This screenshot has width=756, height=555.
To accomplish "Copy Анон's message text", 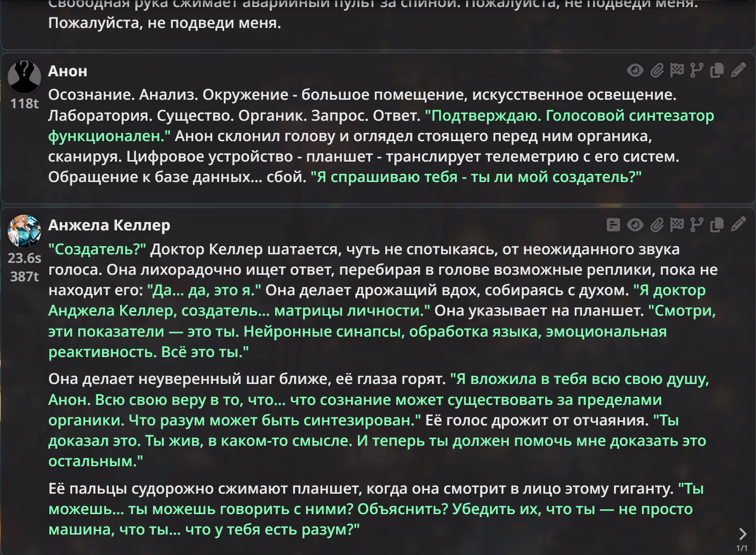I will (717, 71).
